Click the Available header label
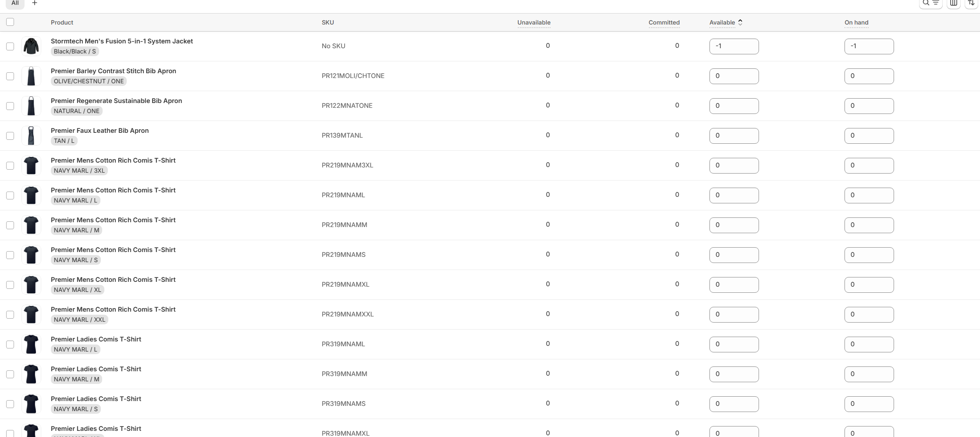980x437 pixels. 722,22
